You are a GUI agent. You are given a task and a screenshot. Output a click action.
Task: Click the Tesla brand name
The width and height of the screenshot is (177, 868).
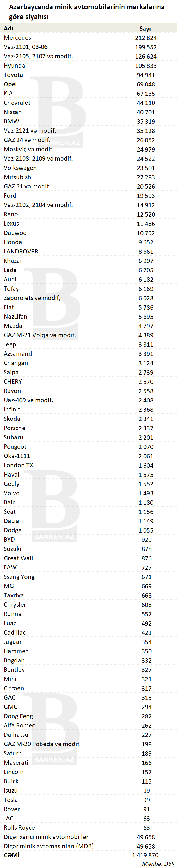pyautogui.click(x=11, y=800)
